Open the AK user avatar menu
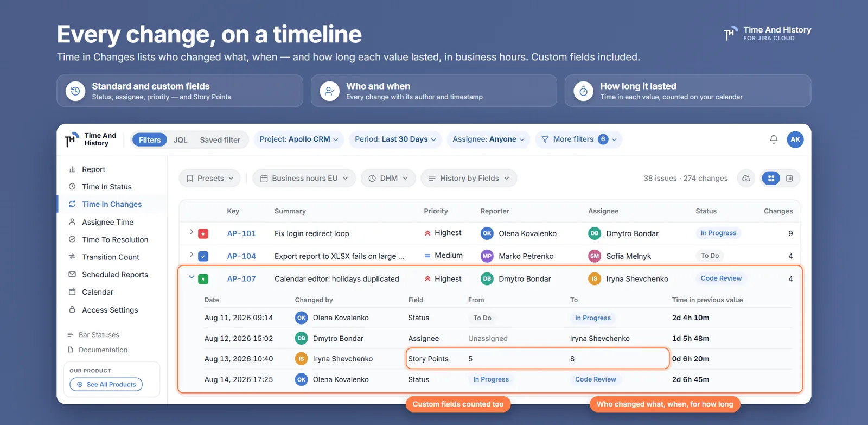The image size is (868, 425). [795, 139]
